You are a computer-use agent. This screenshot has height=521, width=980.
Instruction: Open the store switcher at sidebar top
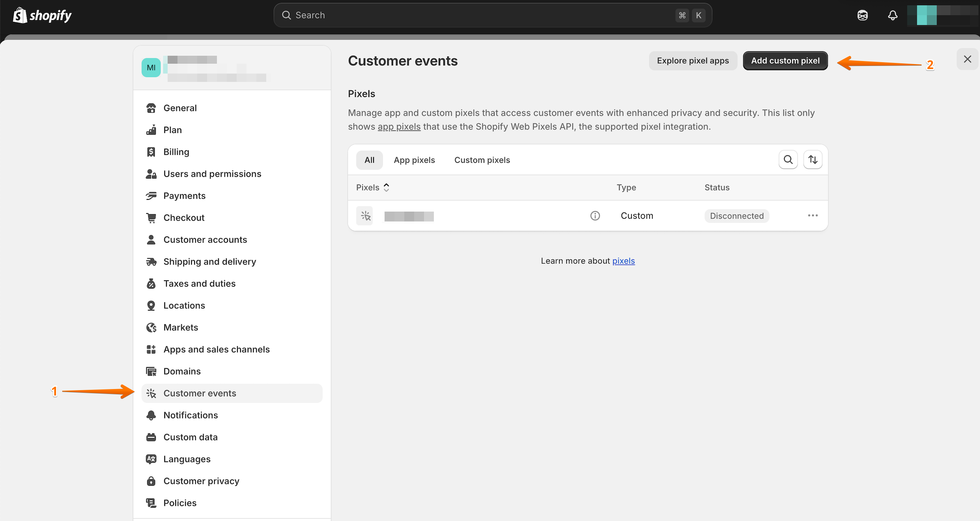[232, 68]
